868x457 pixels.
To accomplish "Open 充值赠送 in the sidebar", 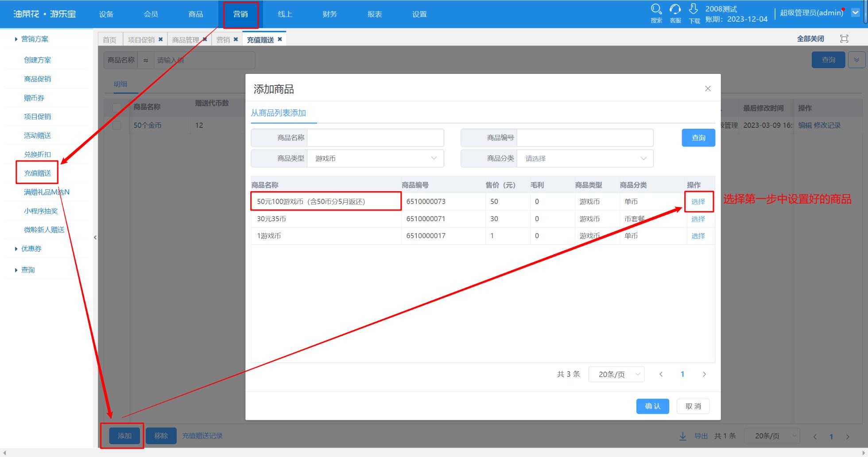I will [38, 173].
